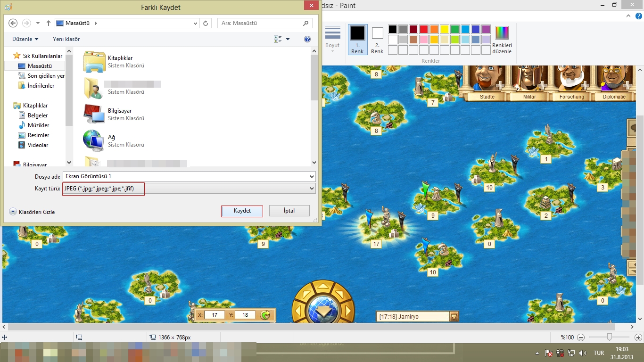Click the green go arrow beside coordinates

click(x=265, y=315)
